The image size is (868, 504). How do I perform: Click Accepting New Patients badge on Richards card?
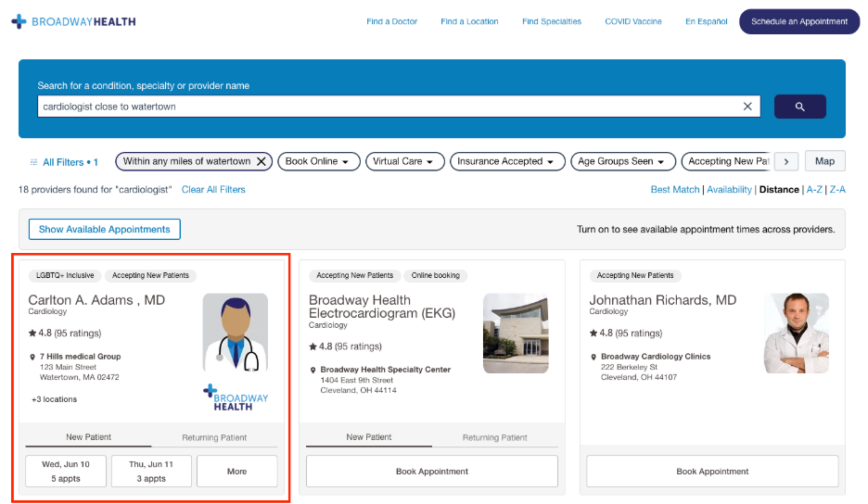coord(635,275)
